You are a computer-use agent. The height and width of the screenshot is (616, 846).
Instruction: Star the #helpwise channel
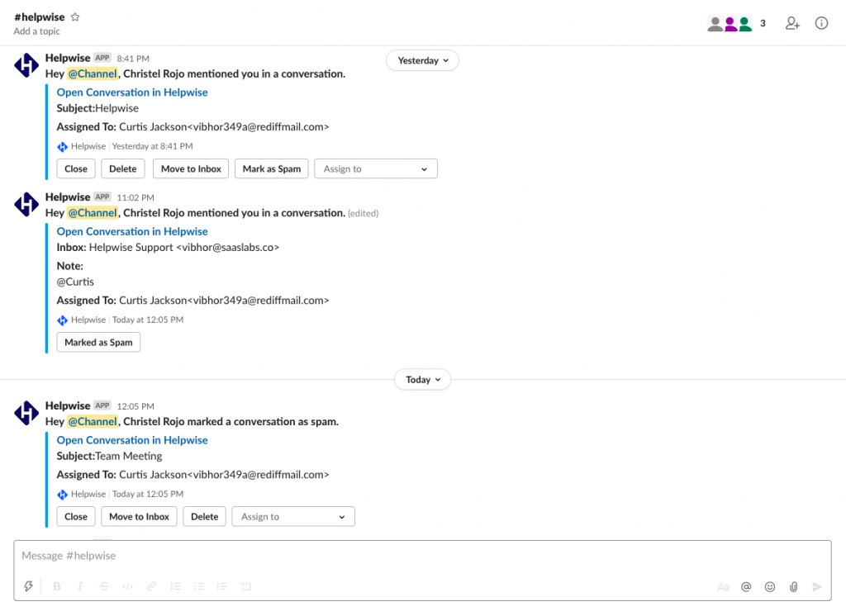[75, 17]
